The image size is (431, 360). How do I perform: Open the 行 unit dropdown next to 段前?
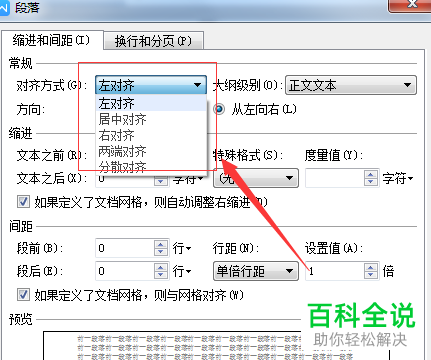tap(182, 248)
